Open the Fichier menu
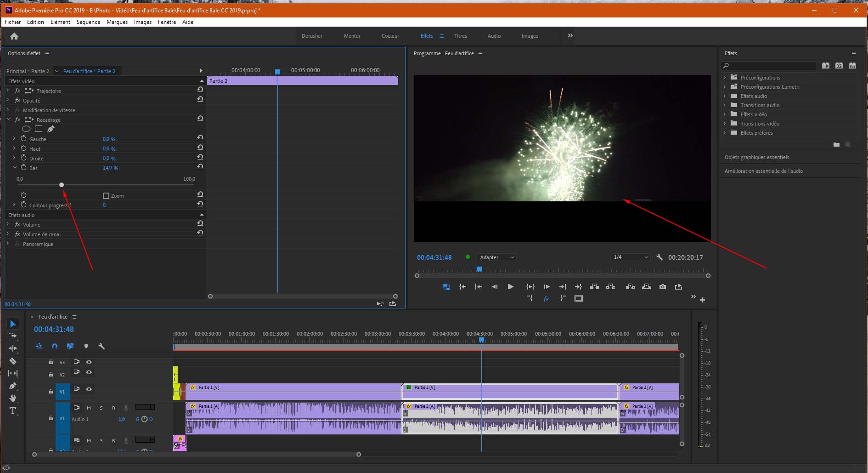The image size is (868, 473). click(13, 22)
